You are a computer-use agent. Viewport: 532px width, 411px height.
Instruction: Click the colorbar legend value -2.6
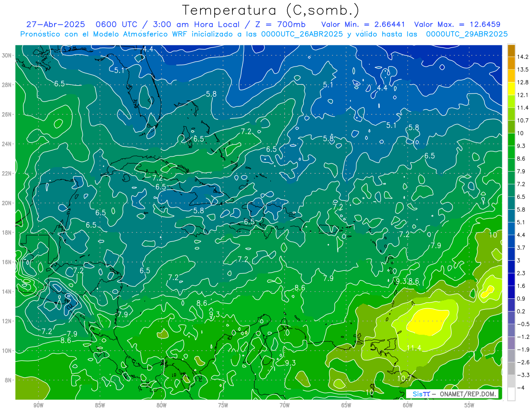[x=523, y=362]
